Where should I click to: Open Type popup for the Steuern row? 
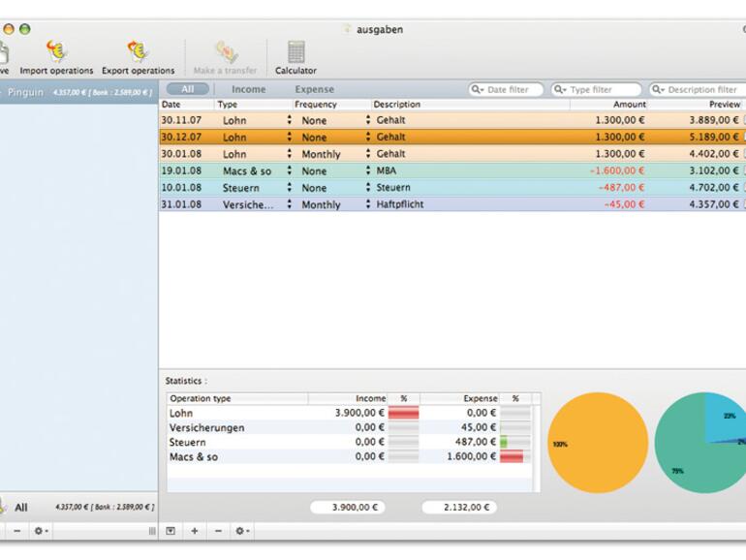click(289, 188)
